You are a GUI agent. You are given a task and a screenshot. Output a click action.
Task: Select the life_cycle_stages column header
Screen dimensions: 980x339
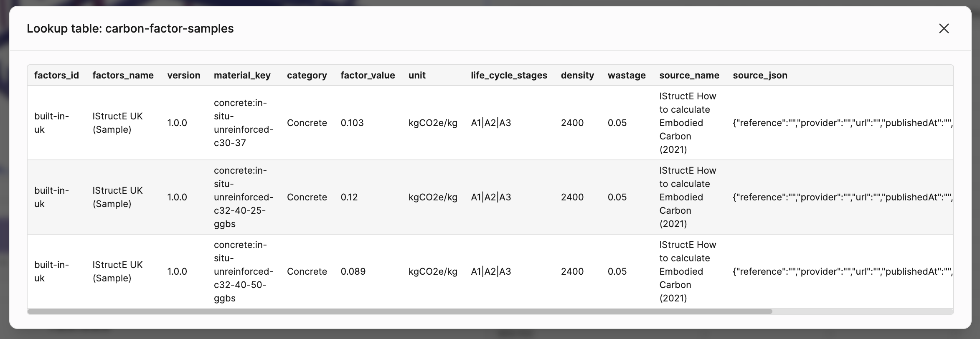click(509, 75)
